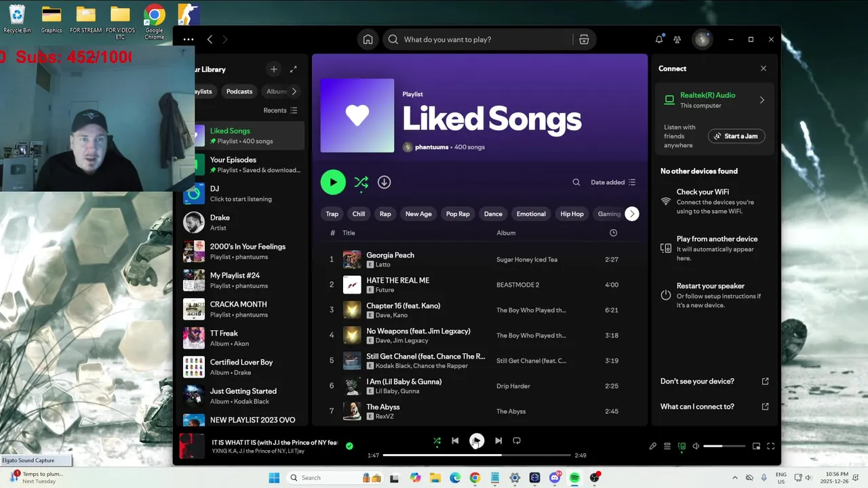
Task: Select the Podcasts filter chip
Action: coord(239,91)
